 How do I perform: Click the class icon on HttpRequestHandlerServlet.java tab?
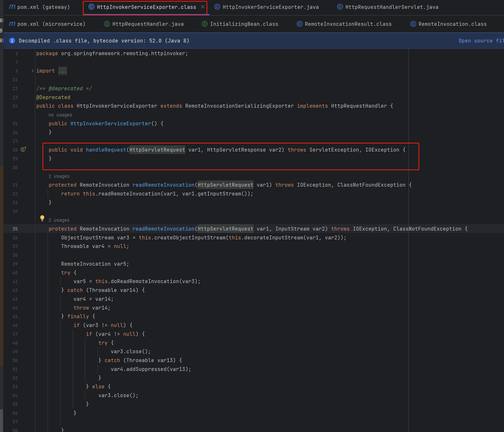[x=340, y=7]
